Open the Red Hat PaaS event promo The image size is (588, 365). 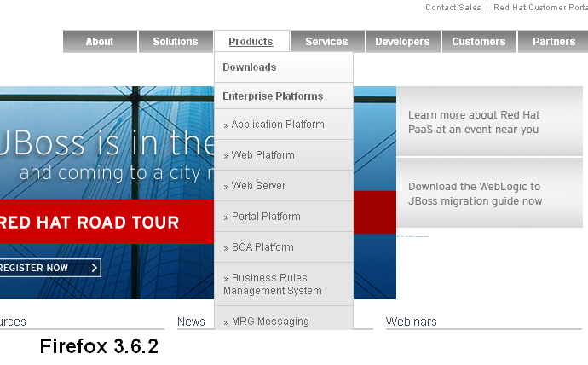(x=489, y=121)
